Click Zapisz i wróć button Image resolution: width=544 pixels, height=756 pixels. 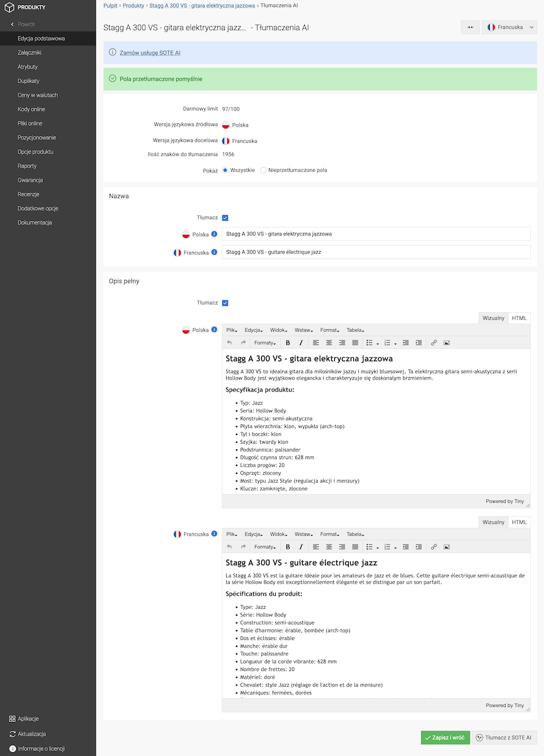(446, 738)
